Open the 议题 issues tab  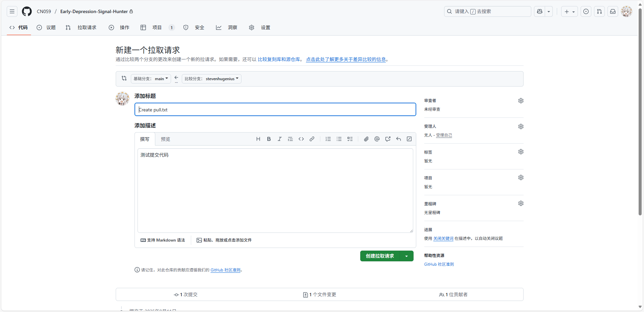[46, 28]
